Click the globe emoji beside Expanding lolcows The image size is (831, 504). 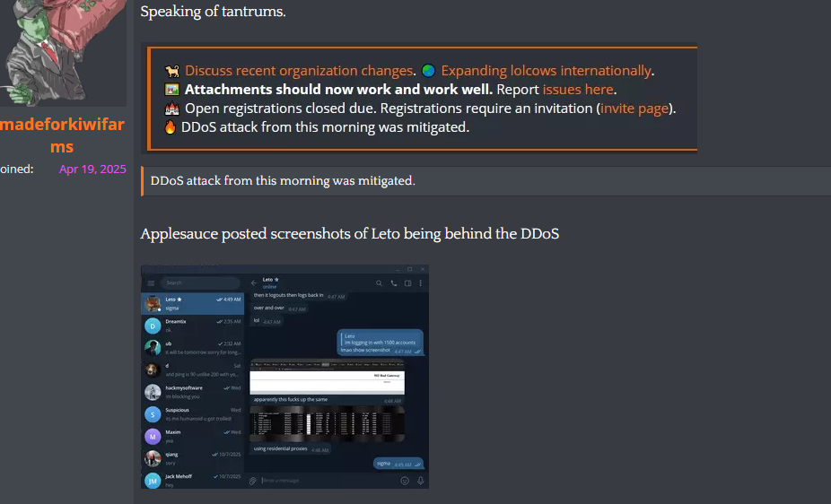[428, 71]
